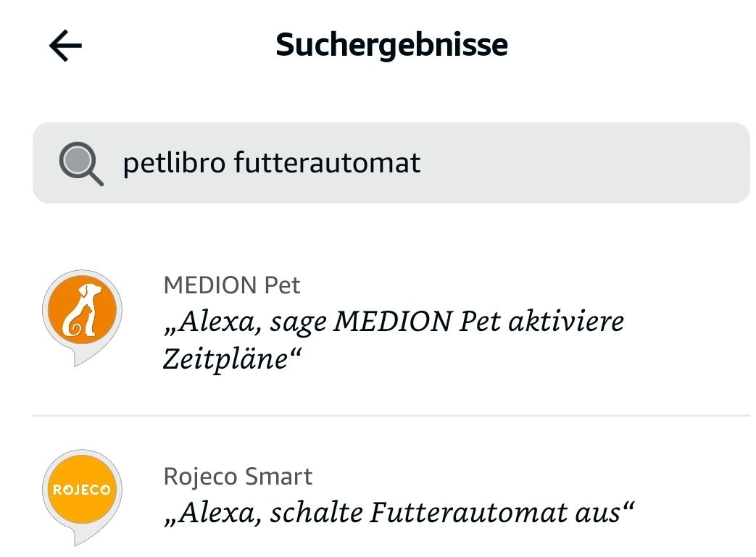Screen dimensions: 756x557
Task: Click the Rojeco speech bubble tail
Action: click(x=78, y=537)
